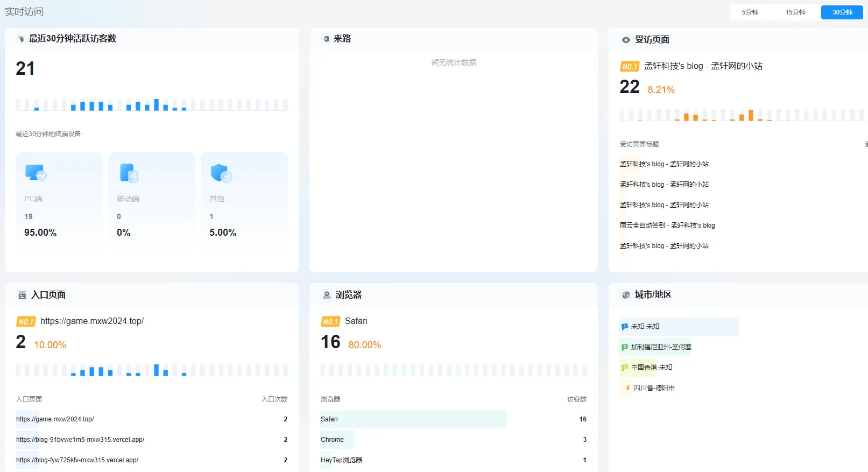Viewport: 868px width, 472px height.
Task: Click the 移动端 mobile device icon
Action: [x=129, y=173]
